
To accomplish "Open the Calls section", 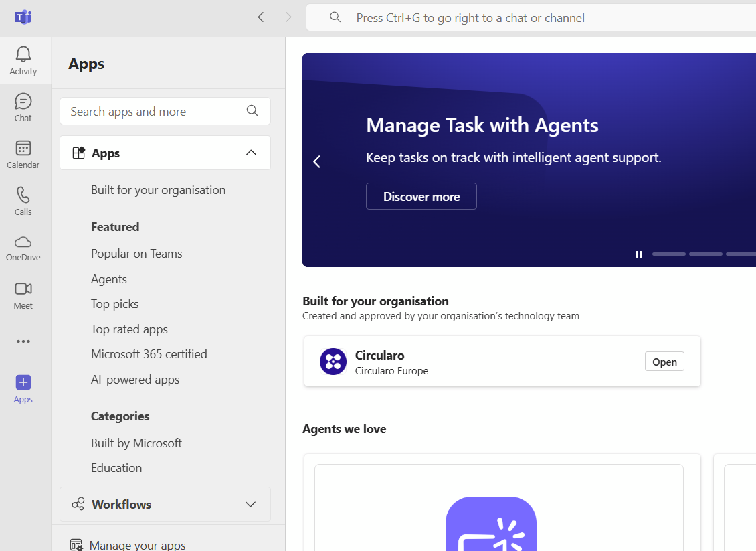I will tap(23, 195).
